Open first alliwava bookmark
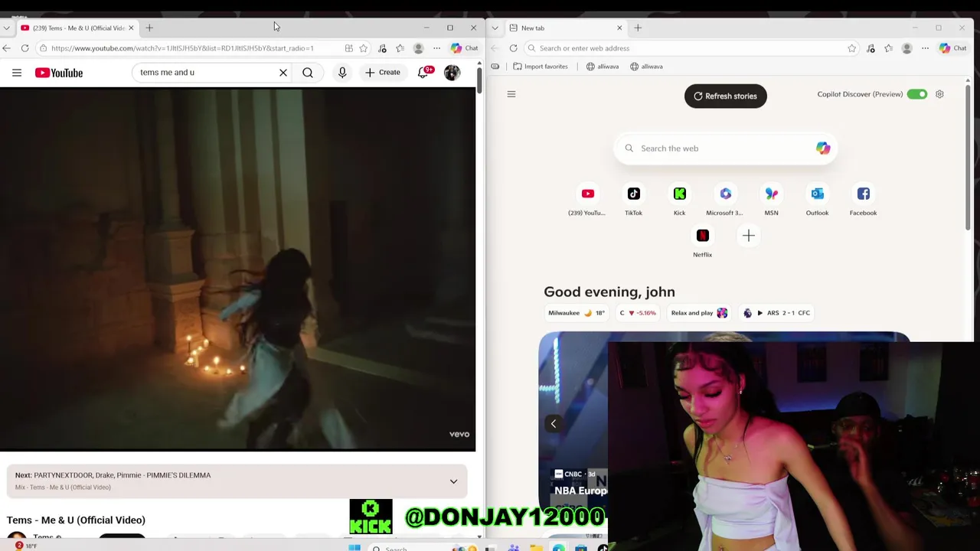 point(603,67)
